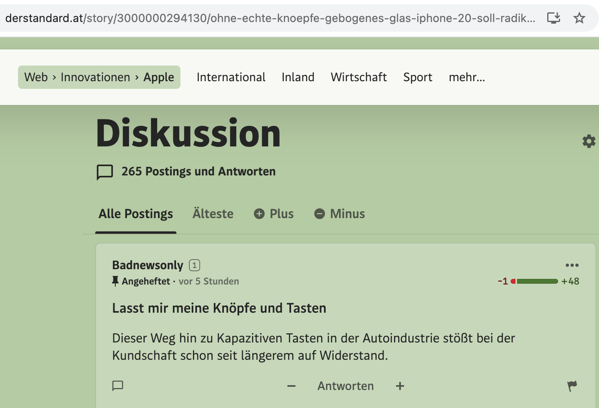Click the posting text about Kapazitiven Tasten
The image size is (599, 408).
click(313, 347)
